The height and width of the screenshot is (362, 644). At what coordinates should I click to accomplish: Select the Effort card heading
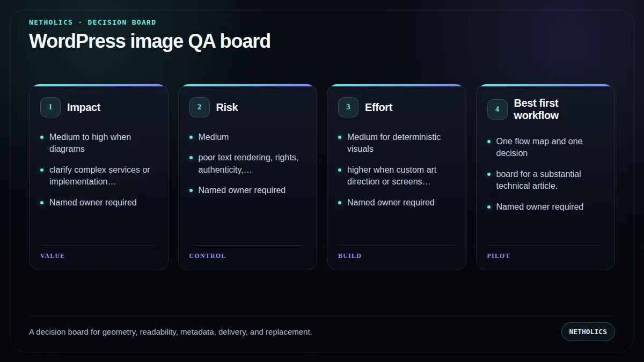(379, 107)
